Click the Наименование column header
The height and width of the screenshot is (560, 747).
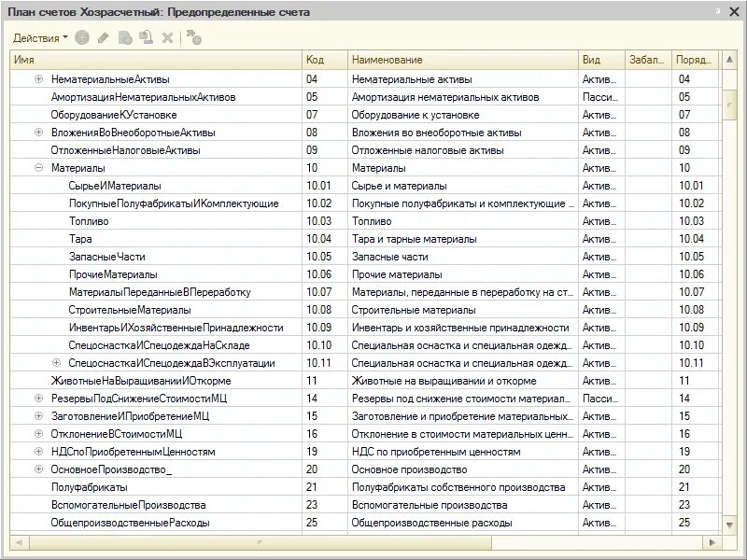pyautogui.click(x=463, y=60)
